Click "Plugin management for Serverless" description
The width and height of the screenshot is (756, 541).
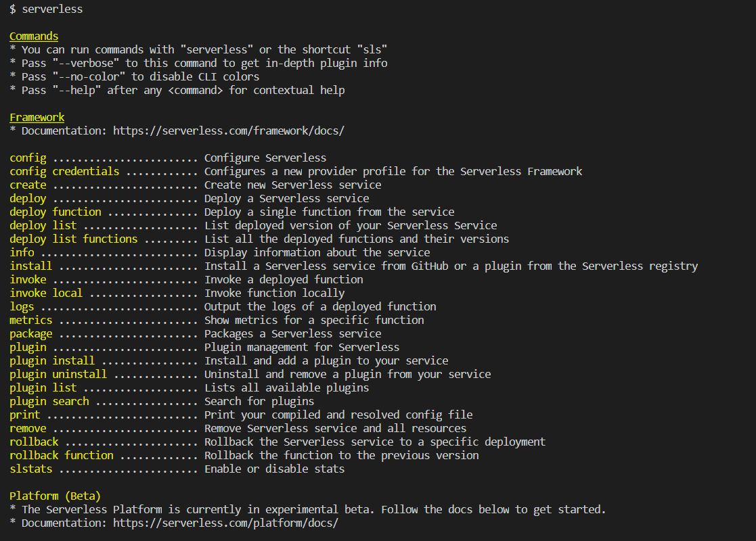(302, 346)
